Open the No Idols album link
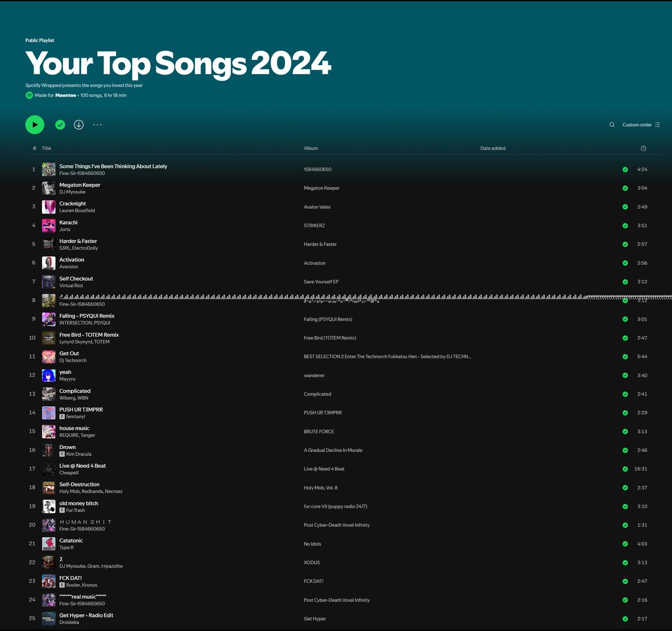Viewport: 672px width, 631px height. (312, 544)
